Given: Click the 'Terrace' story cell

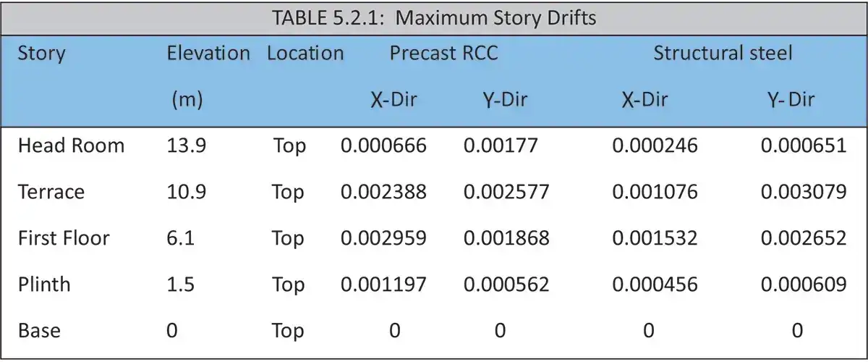Looking at the screenshot, I should point(51,192).
